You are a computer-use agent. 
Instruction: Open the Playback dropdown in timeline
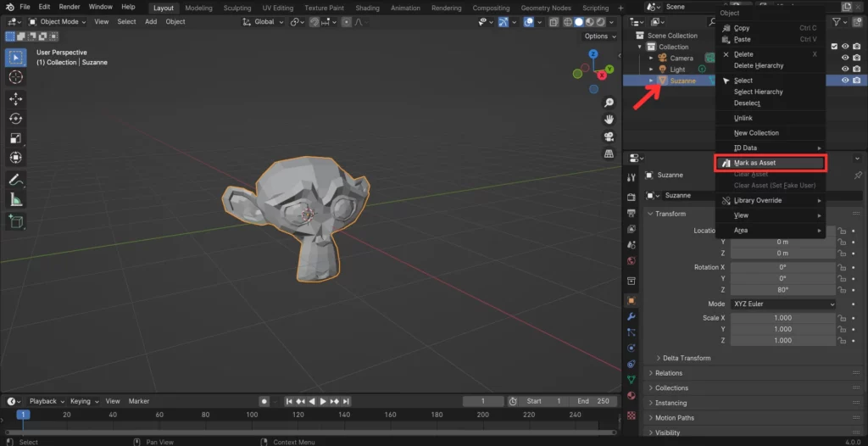click(47, 401)
